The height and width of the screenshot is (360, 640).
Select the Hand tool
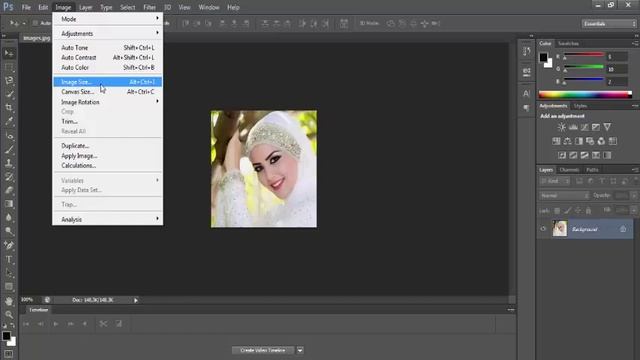pyautogui.click(x=9, y=301)
